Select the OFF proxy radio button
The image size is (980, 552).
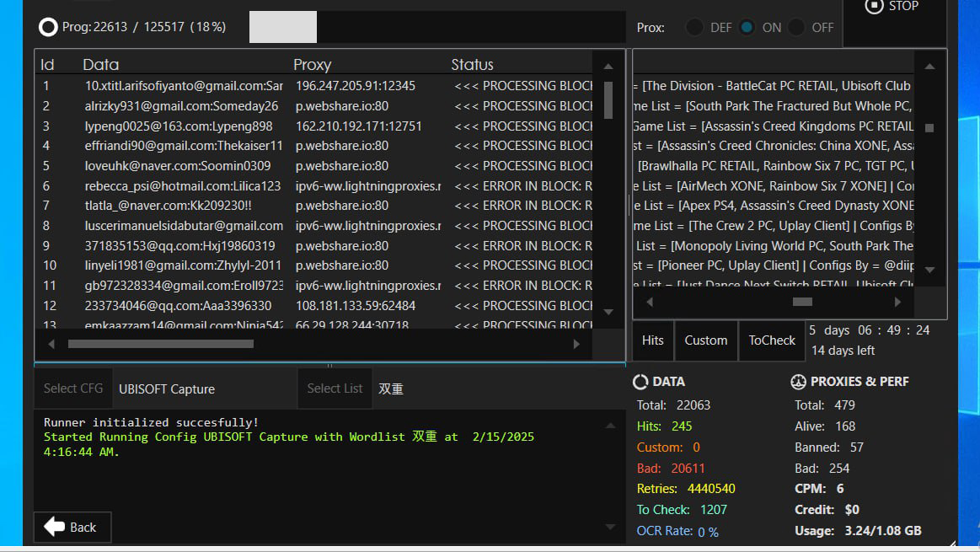796,28
